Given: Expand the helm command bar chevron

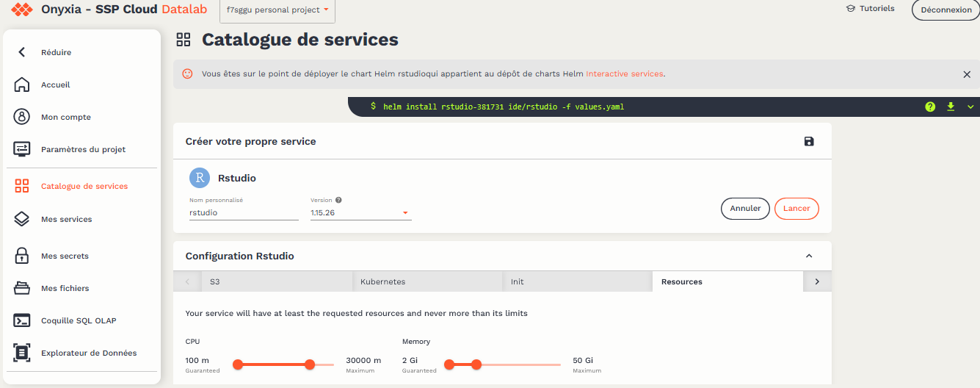Looking at the screenshot, I should [970, 107].
